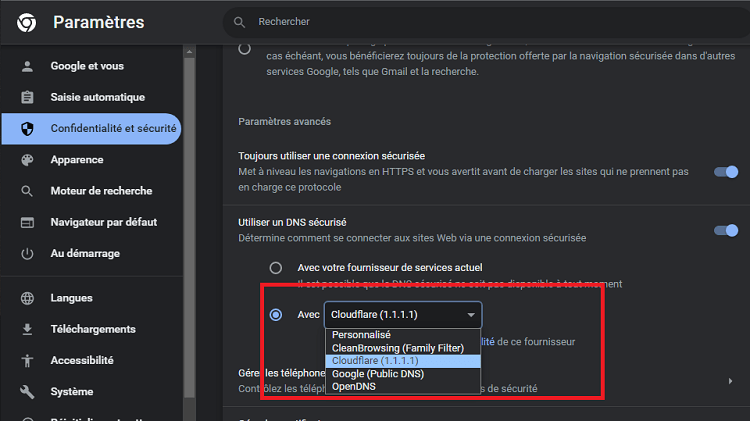Open Téléchargements settings
This screenshot has width=750, height=421.
tap(91, 329)
